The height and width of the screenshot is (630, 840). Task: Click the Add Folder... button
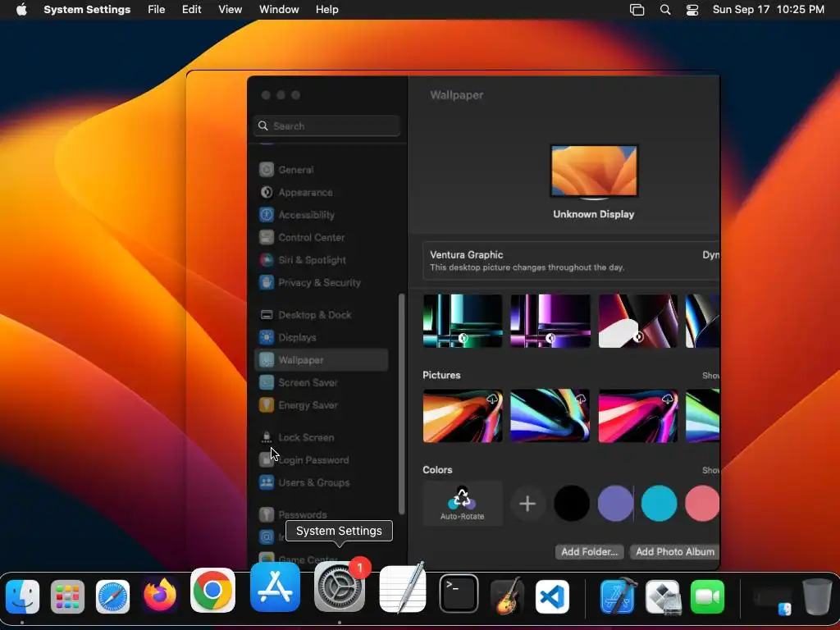(x=589, y=552)
